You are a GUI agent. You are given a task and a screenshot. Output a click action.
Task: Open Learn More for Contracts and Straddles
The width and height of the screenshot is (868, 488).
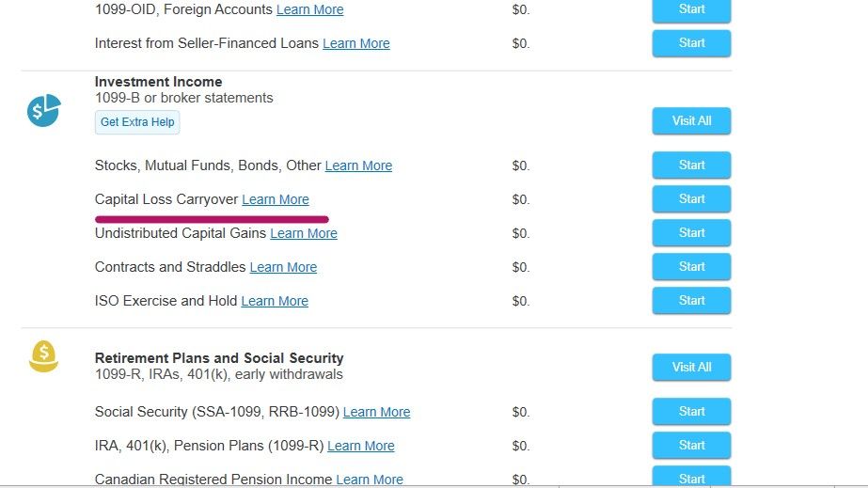283,267
